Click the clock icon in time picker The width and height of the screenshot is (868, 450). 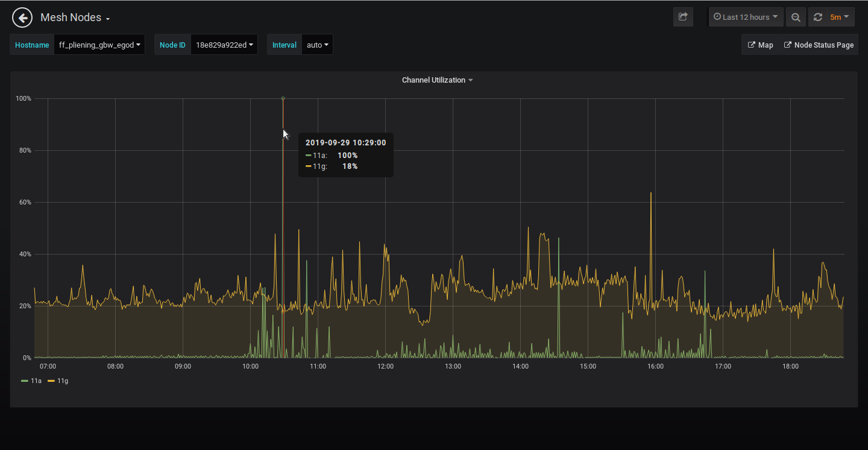pyautogui.click(x=717, y=17)
